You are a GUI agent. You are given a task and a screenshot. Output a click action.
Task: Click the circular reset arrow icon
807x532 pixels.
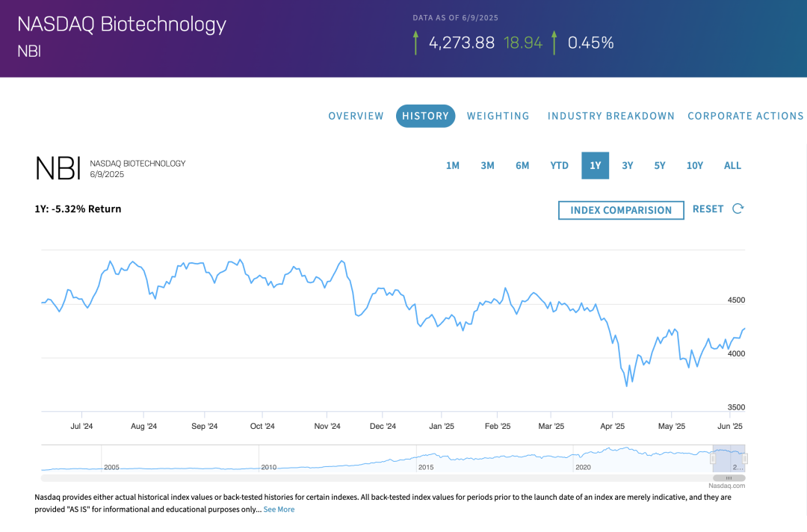click(738, 209)
